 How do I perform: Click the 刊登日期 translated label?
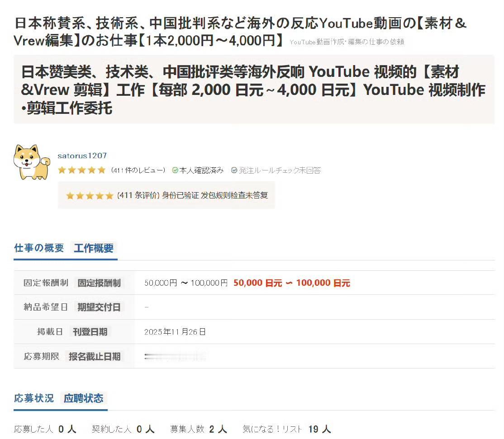click(x=90, y=332)
